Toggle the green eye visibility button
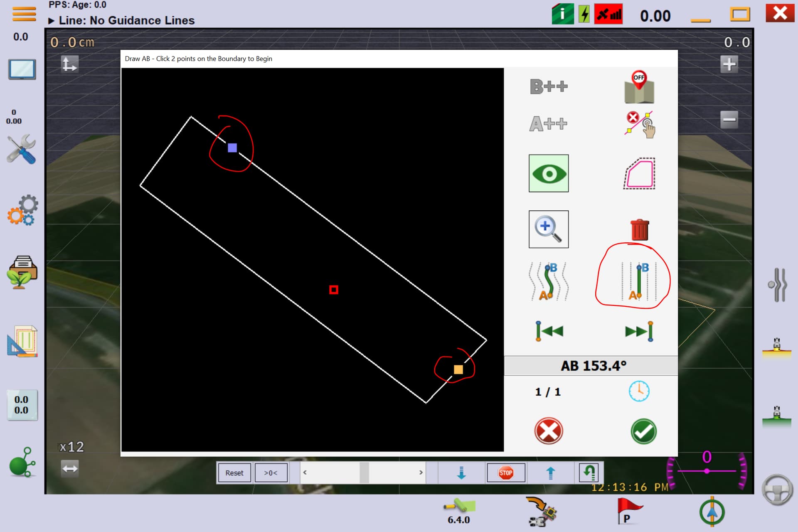This screenshot has width=798, height=532. pyautogui.click(x=549, y=173)
